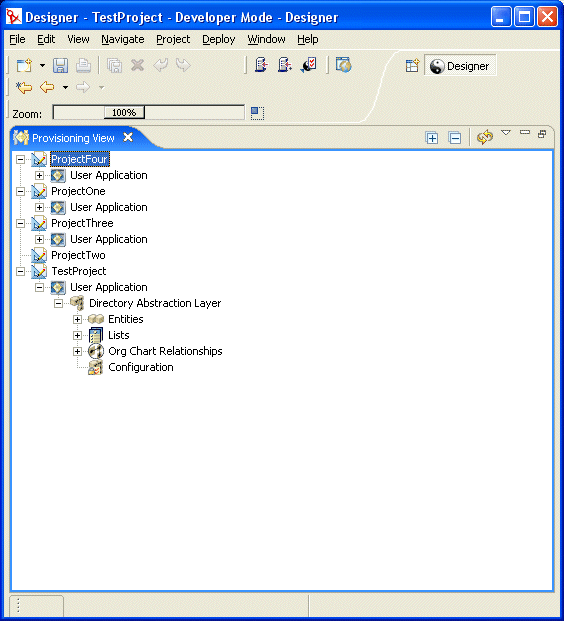
Task: Open the Navigate menu
Action: (x=123, y=39)
